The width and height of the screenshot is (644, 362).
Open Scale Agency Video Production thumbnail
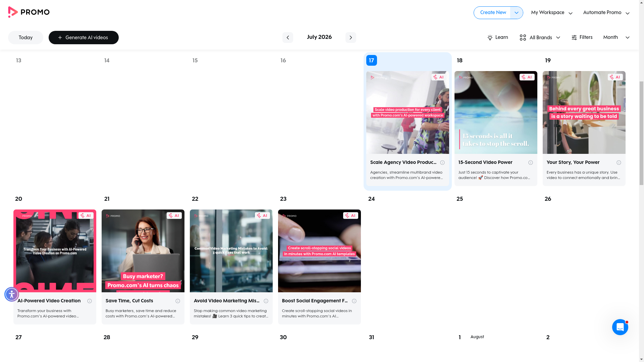(x=408, y=112)
